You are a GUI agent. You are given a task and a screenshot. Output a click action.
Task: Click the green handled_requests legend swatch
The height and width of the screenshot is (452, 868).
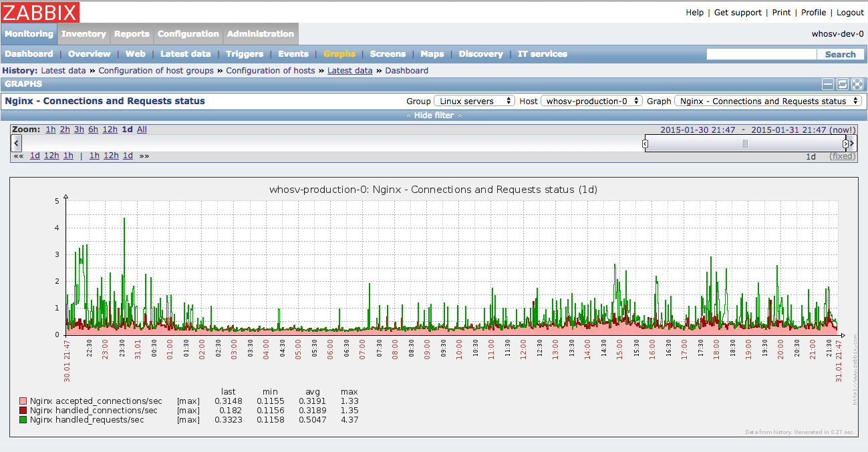click(x=23, y=420)
